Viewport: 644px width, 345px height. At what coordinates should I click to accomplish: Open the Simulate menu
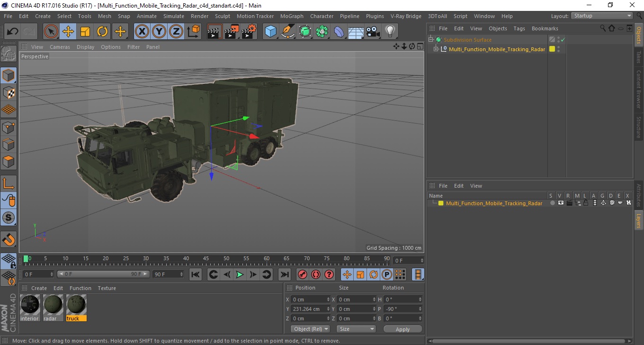pos(174,16)
